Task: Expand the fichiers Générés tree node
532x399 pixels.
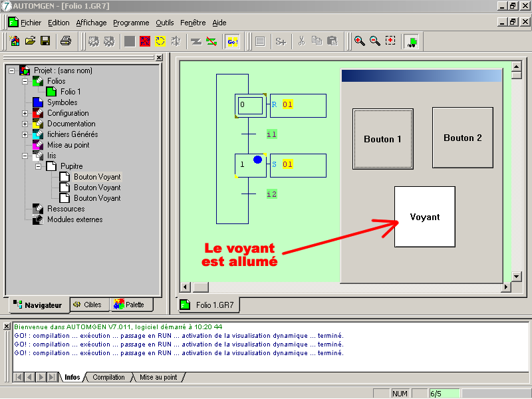Action: pyautogui.click(x=25, y=134)
